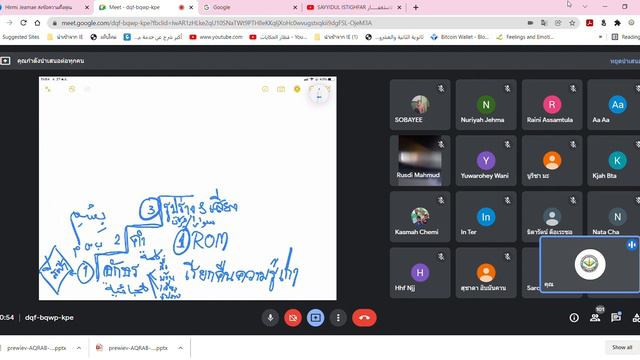This screenshot has width=640, height=360.
Task: Click the translate page icon
Action: coord(544,23)
